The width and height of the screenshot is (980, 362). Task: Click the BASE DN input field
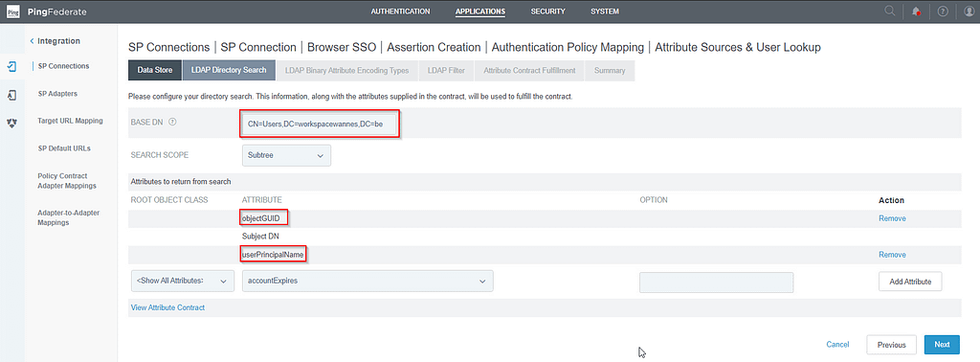(x=319, y=124)
